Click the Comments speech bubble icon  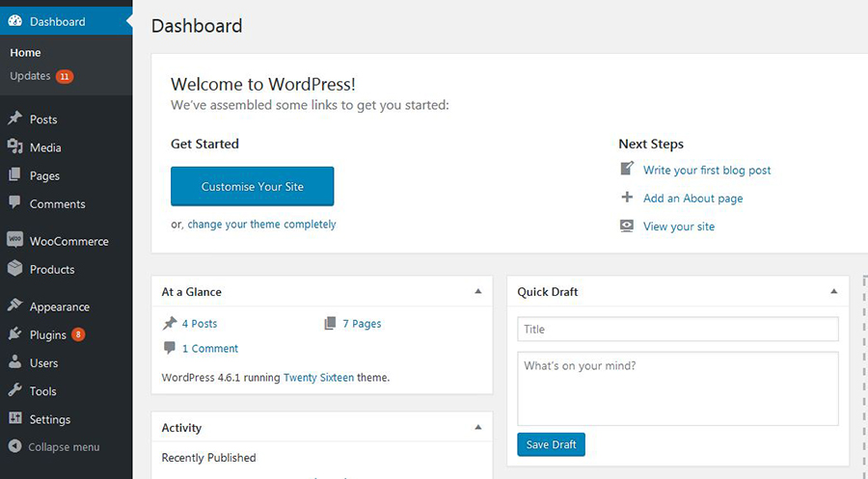14,202
